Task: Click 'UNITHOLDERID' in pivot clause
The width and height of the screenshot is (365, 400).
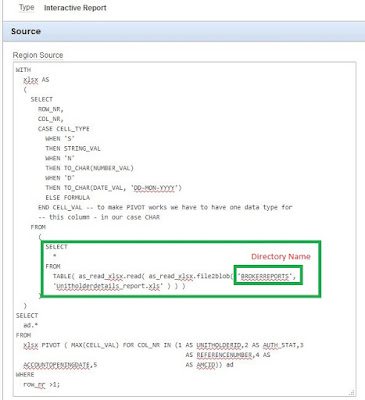Action: click(x=218, y=345)
